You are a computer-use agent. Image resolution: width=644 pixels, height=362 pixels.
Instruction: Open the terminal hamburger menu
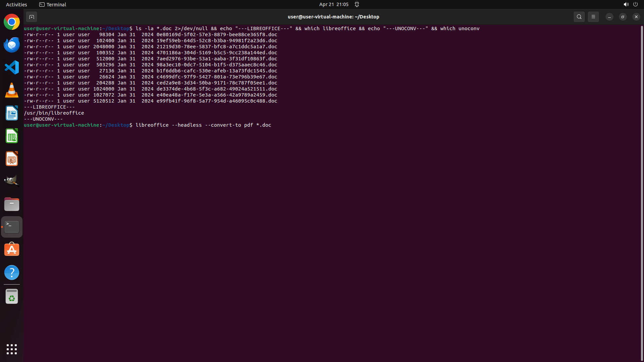(x=593, y=17)
